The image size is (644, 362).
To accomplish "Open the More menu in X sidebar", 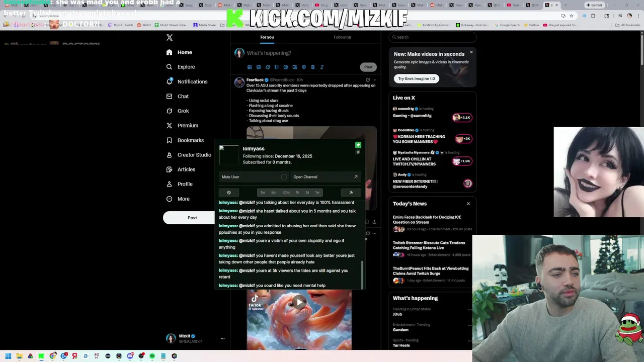I will tap(178, 199).
